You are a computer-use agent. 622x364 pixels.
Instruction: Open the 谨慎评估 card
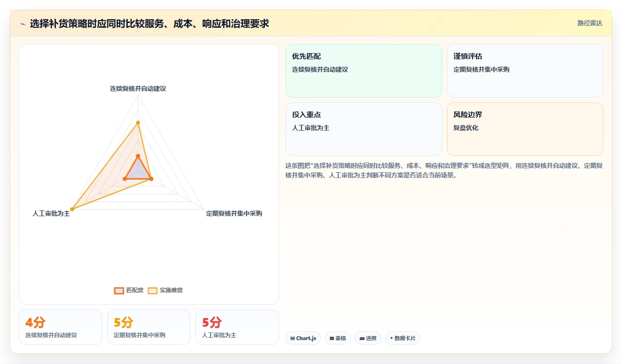525,71
